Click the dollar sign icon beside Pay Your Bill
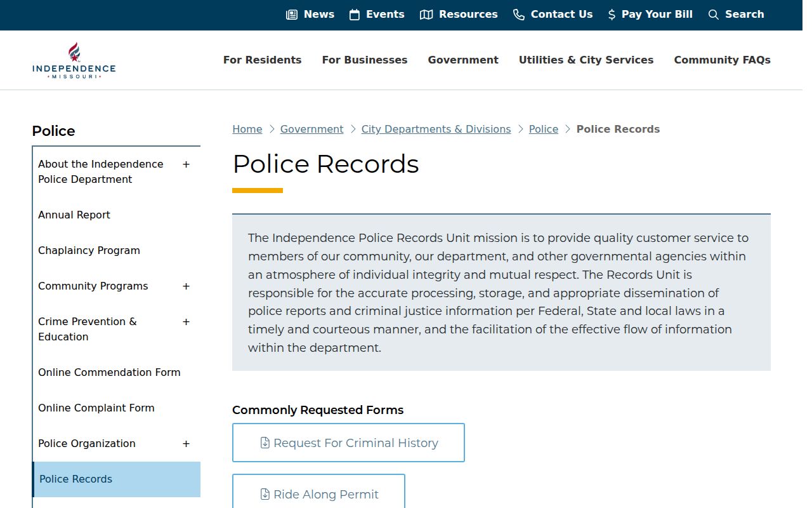Image resolution: width=812 pixels, height=508 pixels. tap(612, 15)
